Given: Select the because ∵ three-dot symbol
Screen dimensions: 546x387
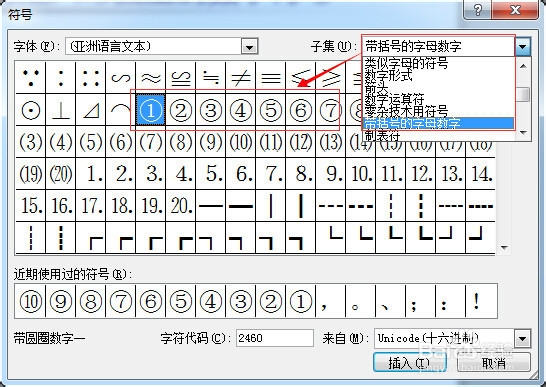Looking at the screenshot, I should tap(31, 78).
